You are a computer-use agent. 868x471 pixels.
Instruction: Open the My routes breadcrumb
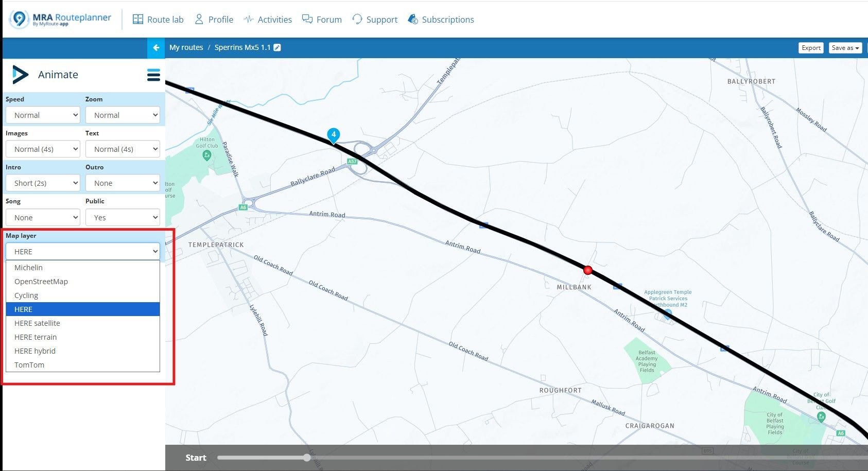pyautogui.click(x=186, y=47)
